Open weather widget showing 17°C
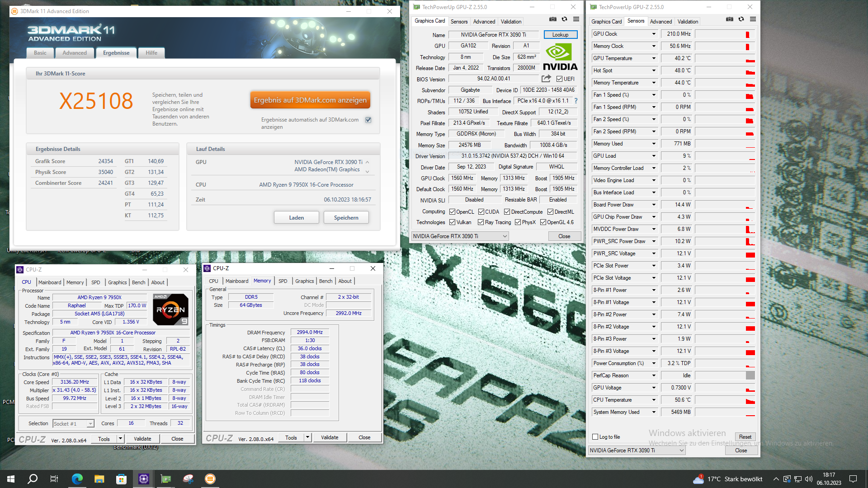Image resolution: width=868 pixels, height=488 pixels. tap(728, 479)
